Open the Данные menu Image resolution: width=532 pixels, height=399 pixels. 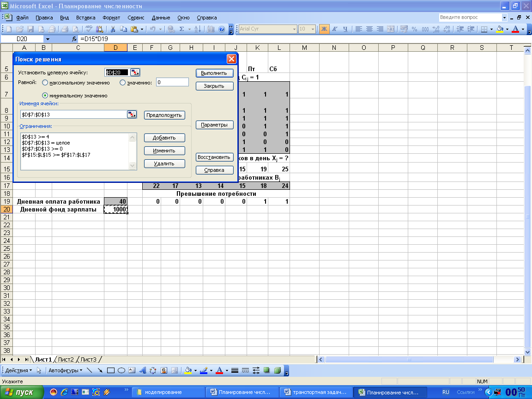click(161, 18)
